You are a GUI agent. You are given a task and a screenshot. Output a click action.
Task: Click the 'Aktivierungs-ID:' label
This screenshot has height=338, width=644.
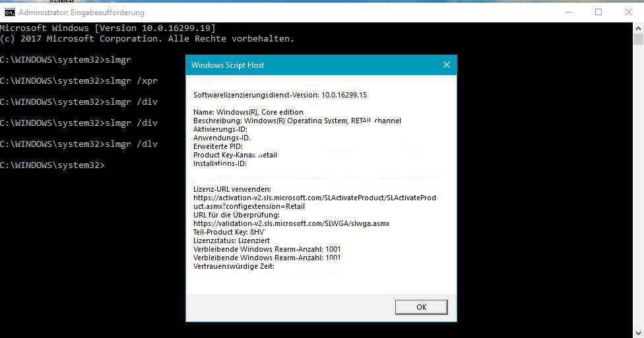tap(220, 129)
